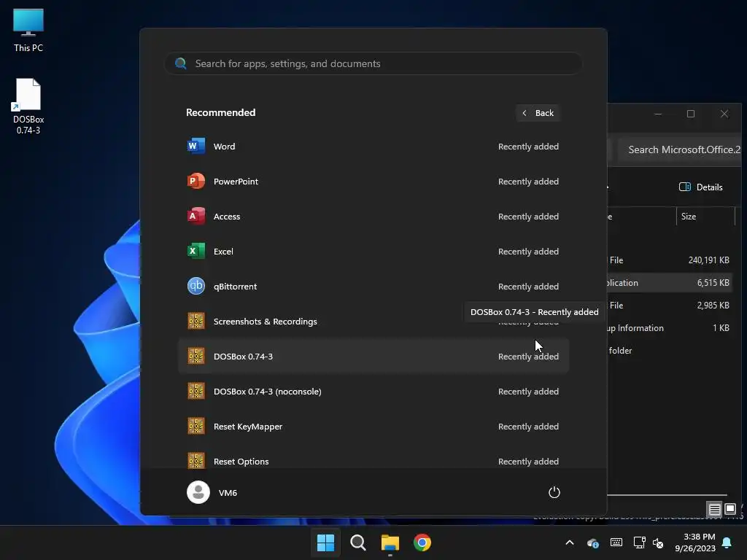Viewport: 747px width, 560px height.
Task: Minimize the File Explorer window
Action: 658,114
